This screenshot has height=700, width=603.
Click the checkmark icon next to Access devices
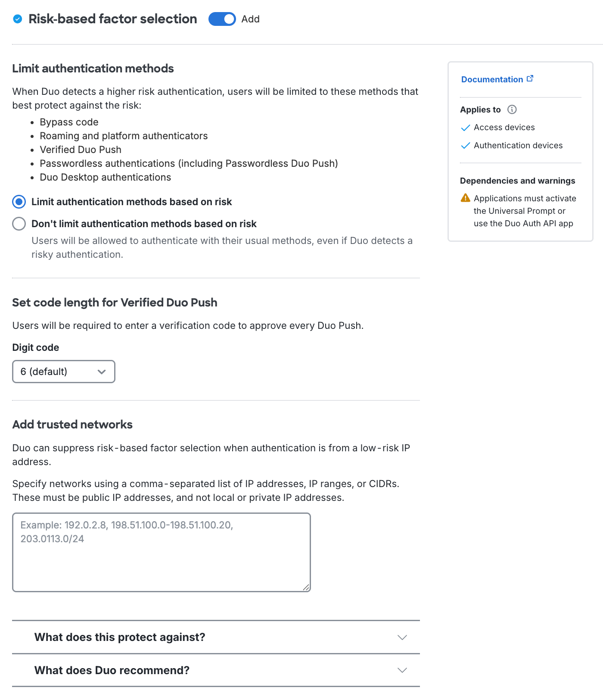[466, 128]
